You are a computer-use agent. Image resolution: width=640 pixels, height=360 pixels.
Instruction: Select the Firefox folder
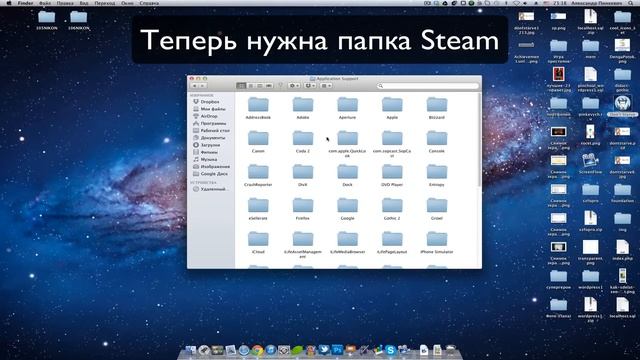coord(303,209)
